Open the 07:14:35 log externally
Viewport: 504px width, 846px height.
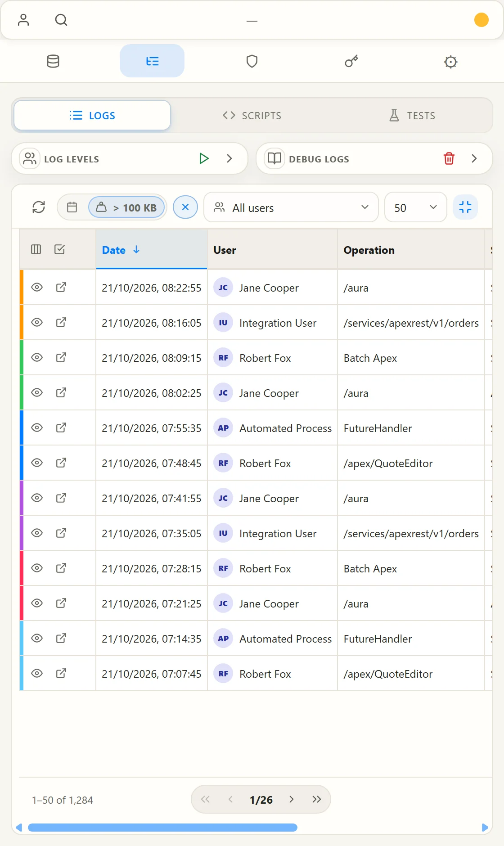point(61,638)
